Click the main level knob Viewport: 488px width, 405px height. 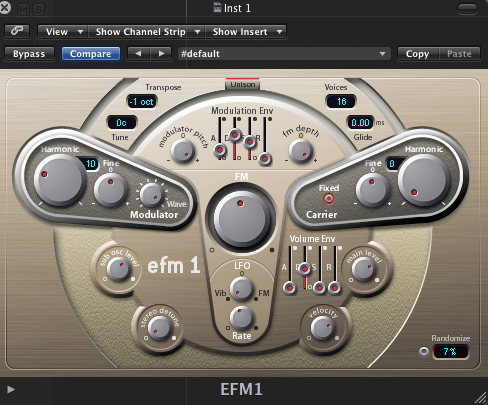[364, 269]
